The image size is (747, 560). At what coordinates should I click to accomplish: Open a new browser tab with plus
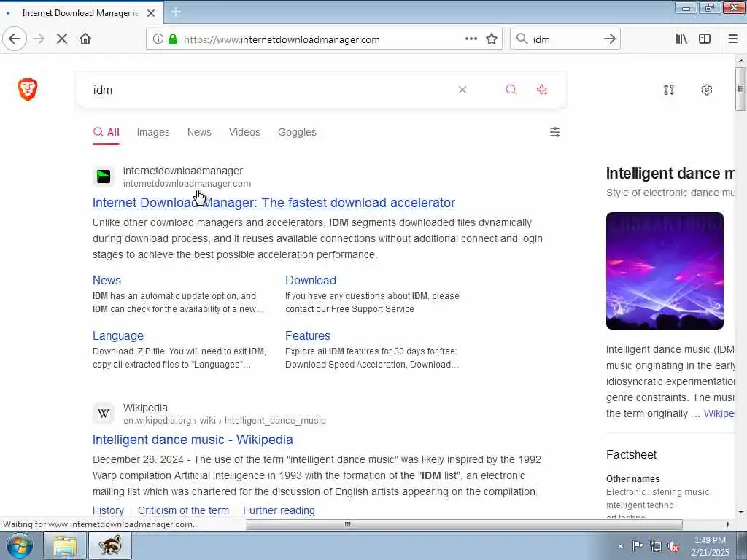(x=176, y=12)
